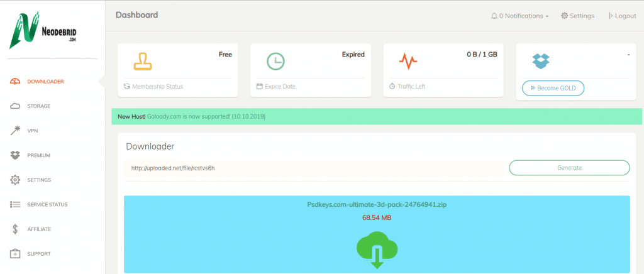This screenshot has width=644, height=274.
Task: Click the Settings link in top bar
Action: click(x=578, y=16)
